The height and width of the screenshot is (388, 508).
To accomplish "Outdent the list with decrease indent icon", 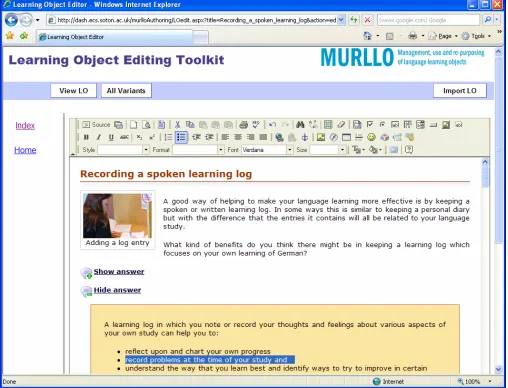I will pos(196,137).
